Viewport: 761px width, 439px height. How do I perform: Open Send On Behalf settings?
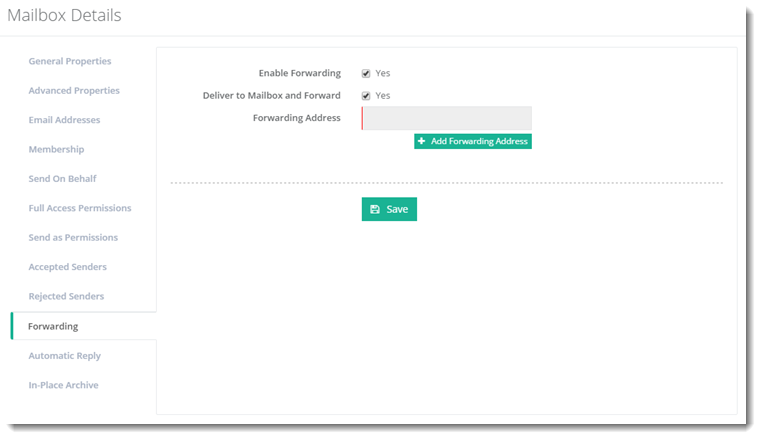click(62, 179)
